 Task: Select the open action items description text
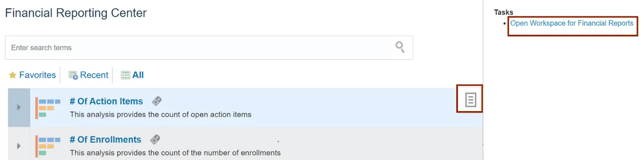click(160, 115)
